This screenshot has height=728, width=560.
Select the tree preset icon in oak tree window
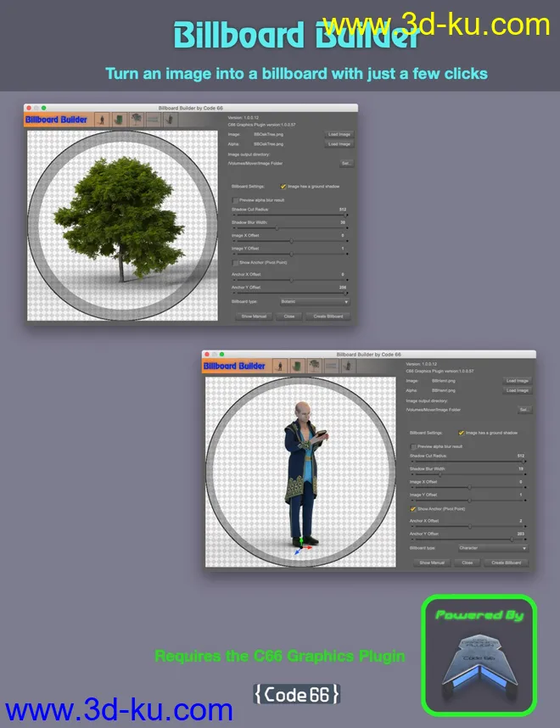tap(136, 120)
